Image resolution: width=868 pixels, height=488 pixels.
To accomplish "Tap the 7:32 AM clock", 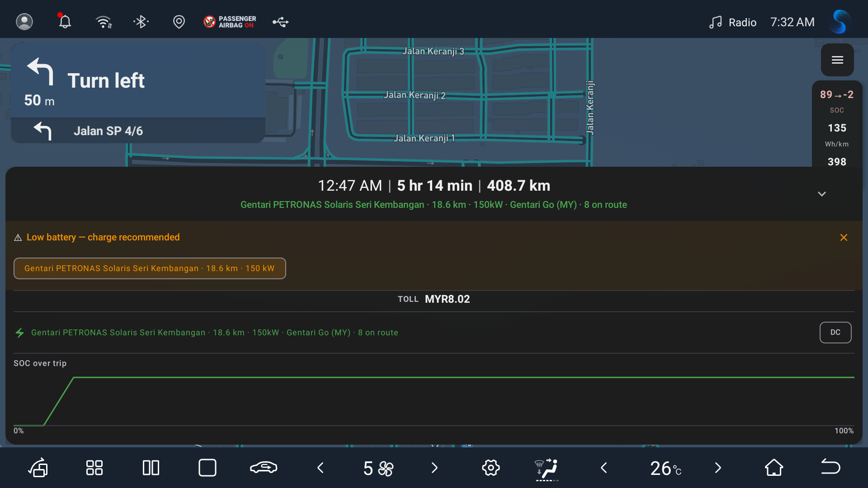I will (x=793, y=22).
